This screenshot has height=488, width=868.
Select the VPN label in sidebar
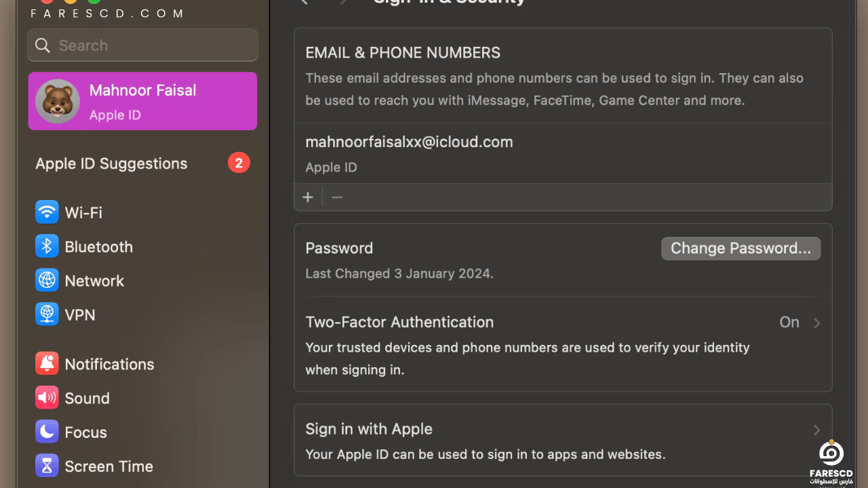tap(80, 314)
